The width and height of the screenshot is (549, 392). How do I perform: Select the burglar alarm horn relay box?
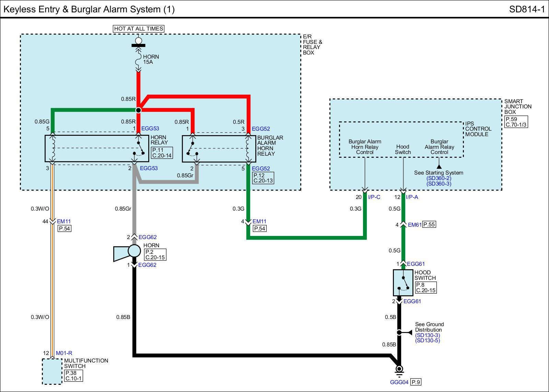click(x=219, y=149)
